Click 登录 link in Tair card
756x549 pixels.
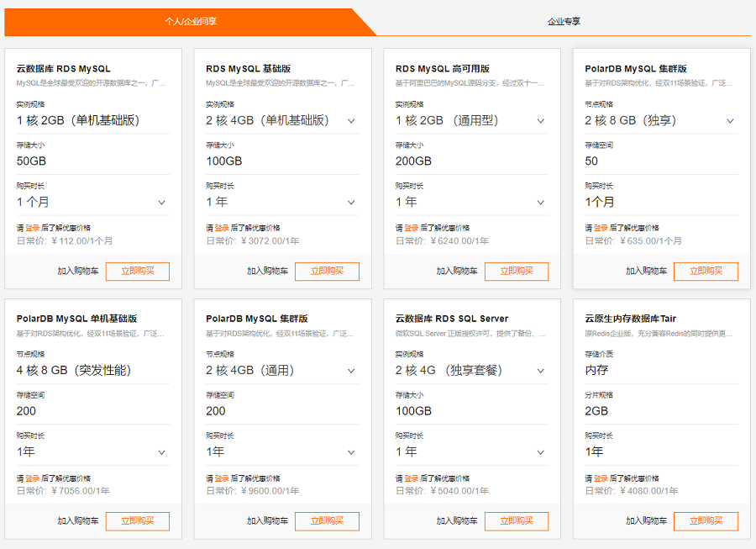pos(601,478)
